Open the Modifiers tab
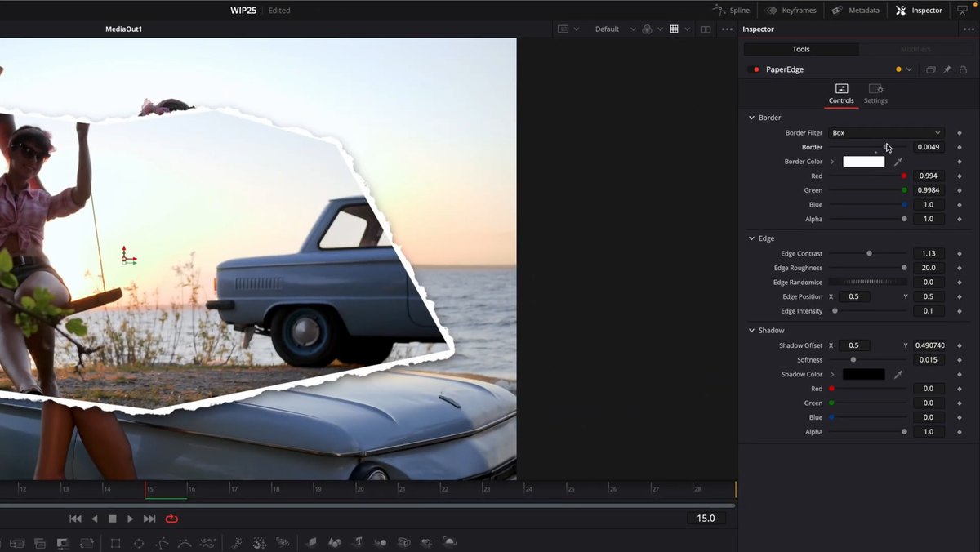This screenshot has width=980, height=552. coord(915,49)
